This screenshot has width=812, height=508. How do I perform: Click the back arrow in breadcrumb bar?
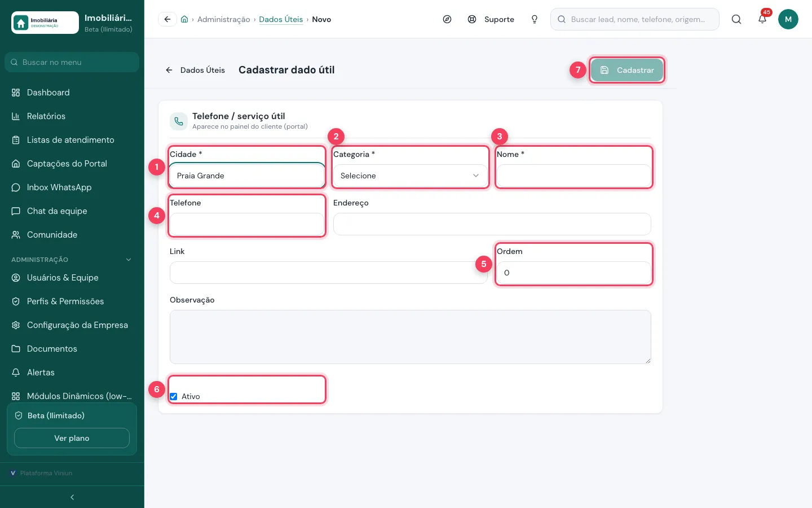[x=167, y=19]
